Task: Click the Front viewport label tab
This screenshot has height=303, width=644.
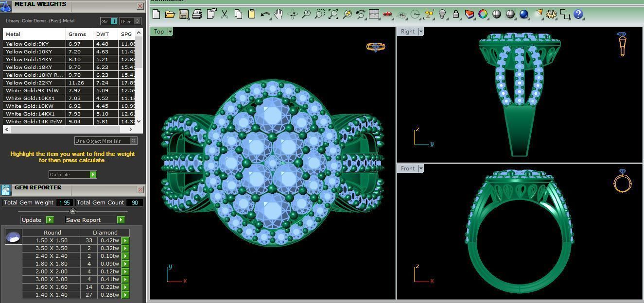Action: tap(408, 168)
